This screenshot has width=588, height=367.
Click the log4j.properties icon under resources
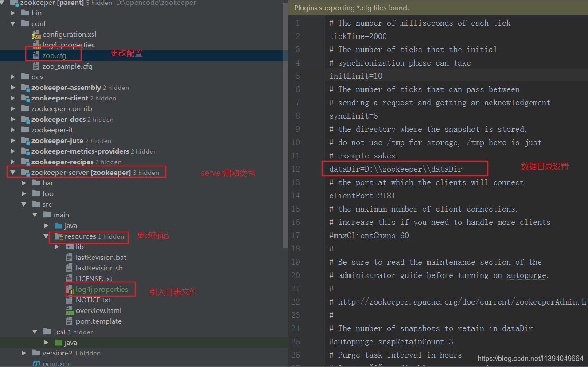70,290
